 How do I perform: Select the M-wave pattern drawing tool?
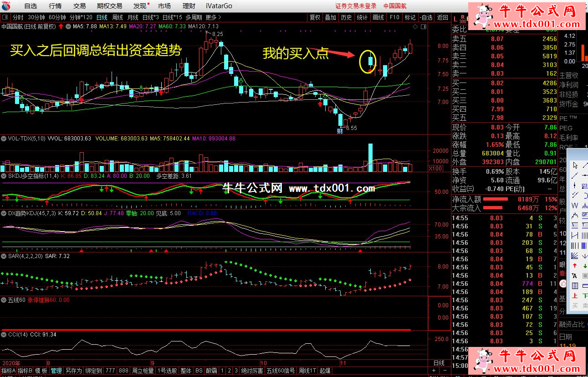click(575, 216)
